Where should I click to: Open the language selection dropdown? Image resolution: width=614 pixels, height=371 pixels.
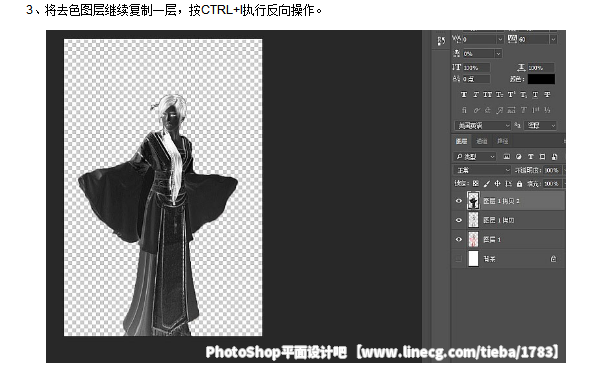482,125
